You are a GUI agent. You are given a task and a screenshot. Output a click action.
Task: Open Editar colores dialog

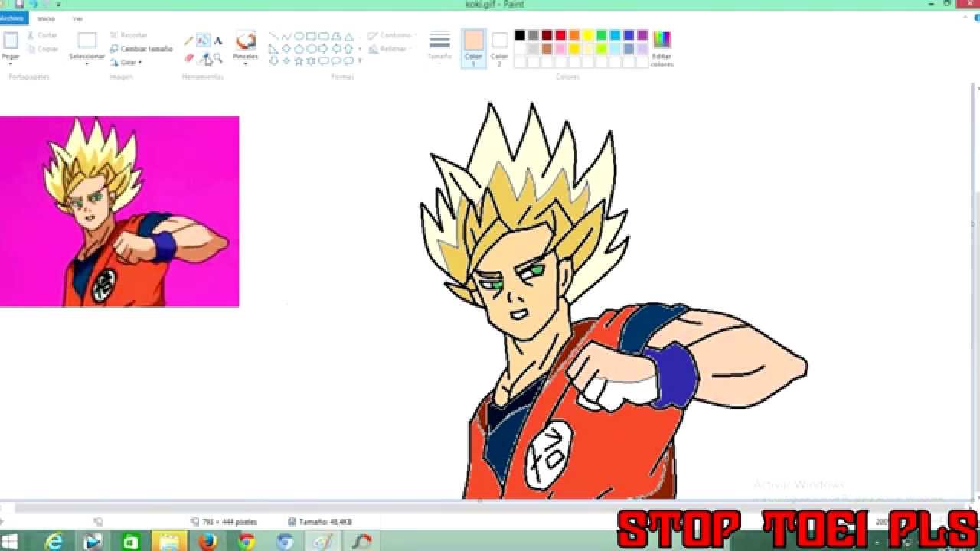[x=661, y=48]
